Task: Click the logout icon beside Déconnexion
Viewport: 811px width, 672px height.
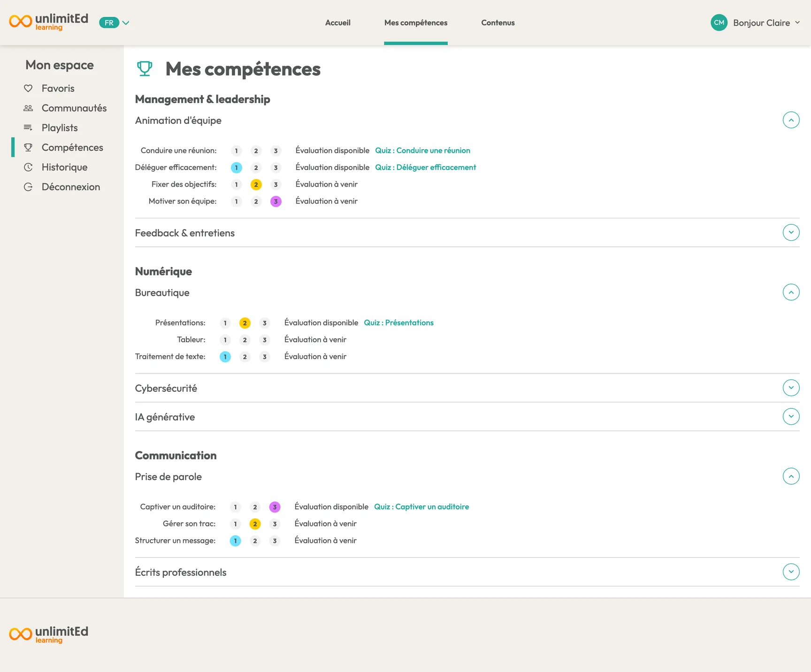Action: (x=28, y=187)
